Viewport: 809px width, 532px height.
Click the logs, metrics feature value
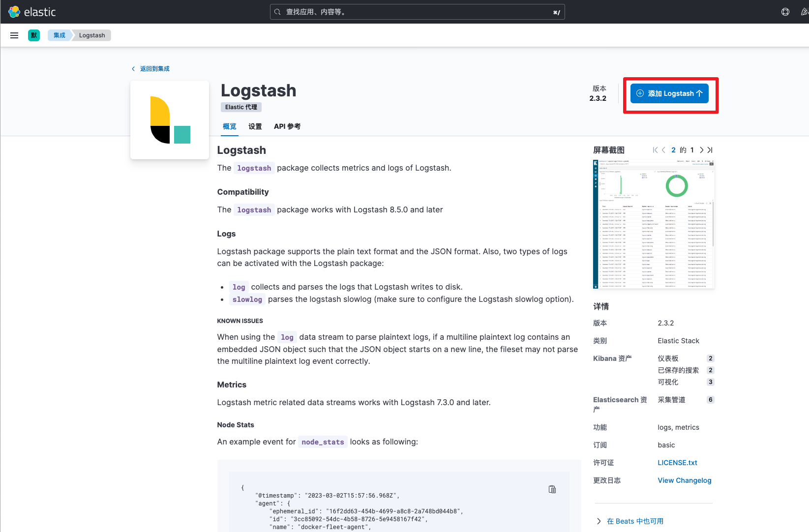point(678,427)
